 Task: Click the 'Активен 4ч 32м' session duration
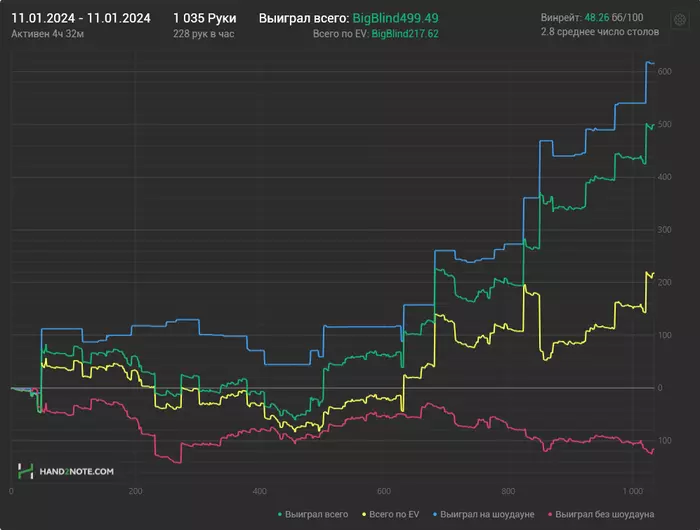pyautogui.click(x=48, y=33)
